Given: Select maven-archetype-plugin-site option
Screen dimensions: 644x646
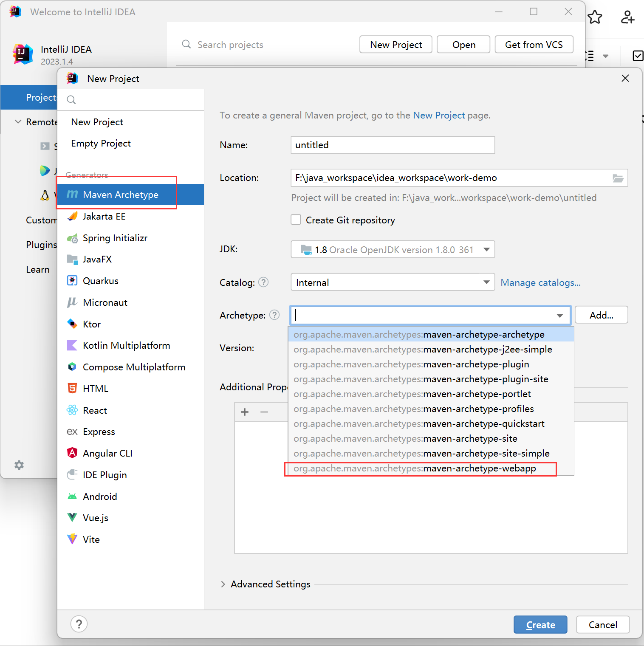Looking at the screenshot, I should pos(431,379).
